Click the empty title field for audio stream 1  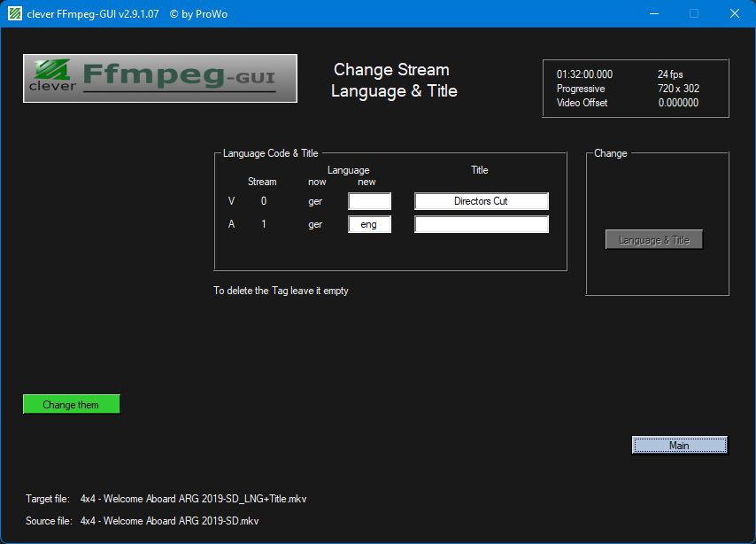coord(482,224)
